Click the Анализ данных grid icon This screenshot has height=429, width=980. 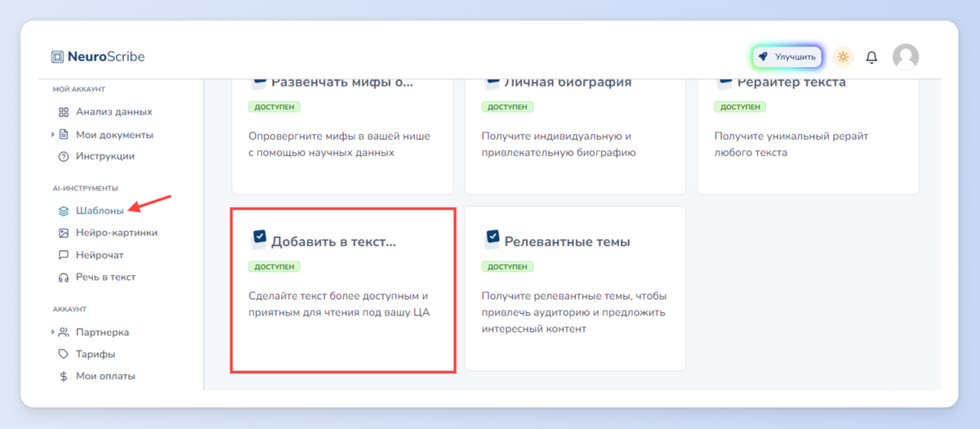(x=64, y=112)
